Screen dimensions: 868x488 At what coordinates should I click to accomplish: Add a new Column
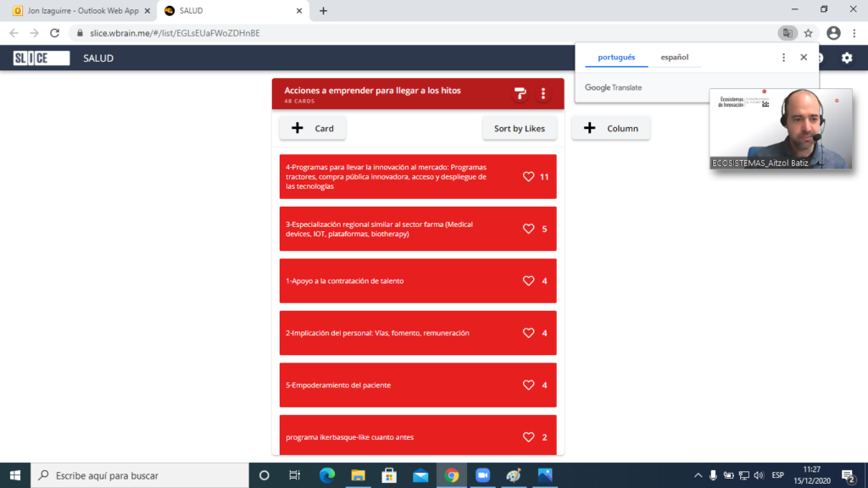click(610, 129)
